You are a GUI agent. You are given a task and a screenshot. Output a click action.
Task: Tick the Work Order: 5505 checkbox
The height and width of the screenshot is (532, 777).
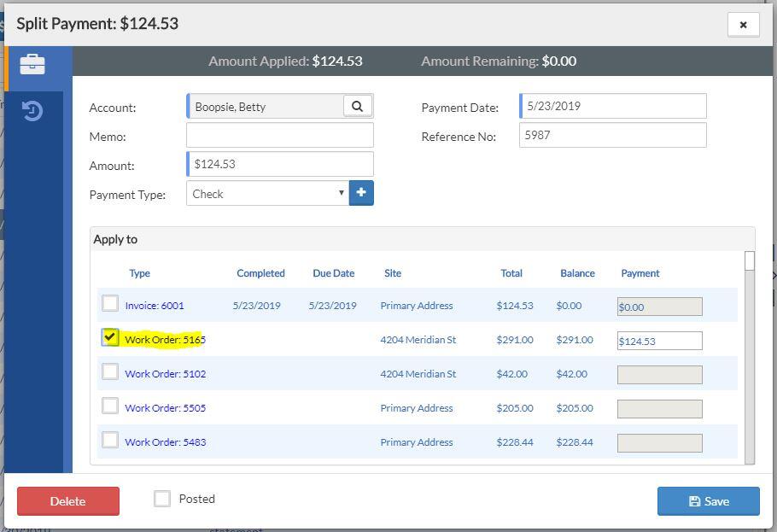point(110,406)
